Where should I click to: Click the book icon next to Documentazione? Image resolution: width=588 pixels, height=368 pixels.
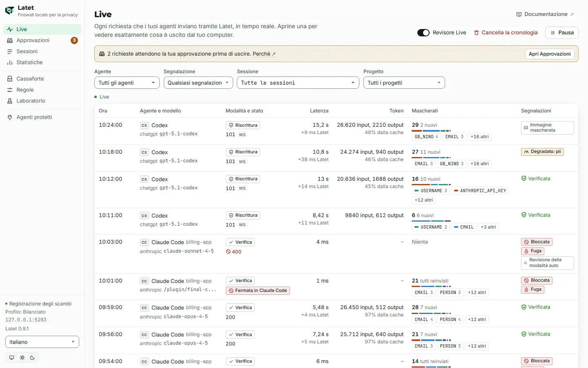519,14
